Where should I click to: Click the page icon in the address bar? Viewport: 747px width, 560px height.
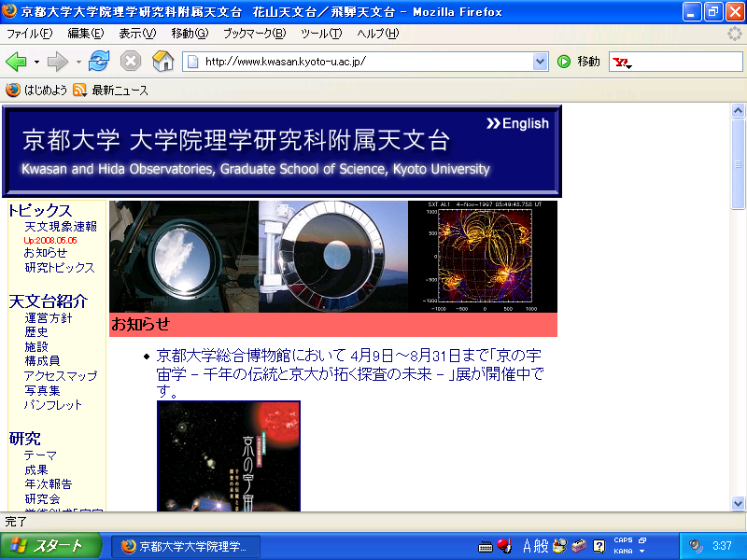click(193, 62)
